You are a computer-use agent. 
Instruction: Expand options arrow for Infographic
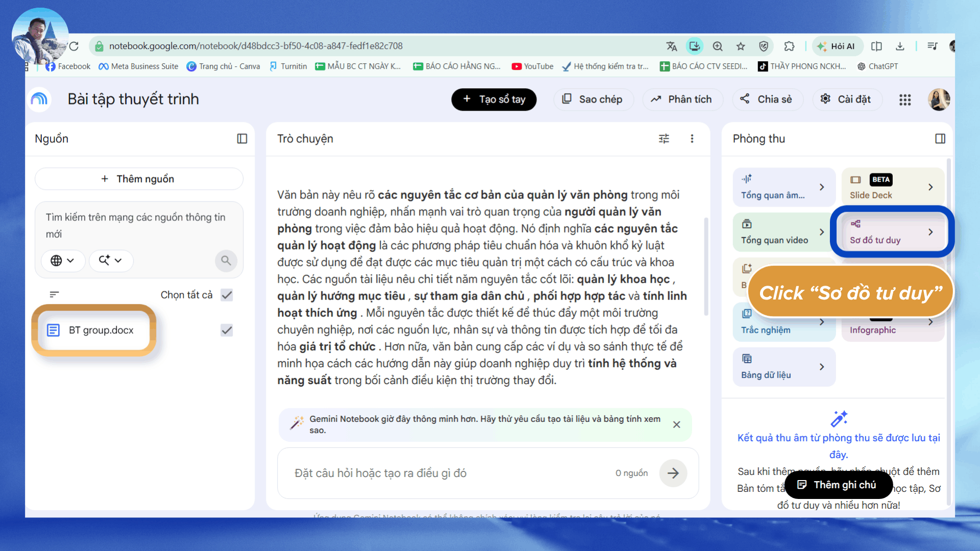pyautogui.click(x=930, y=322)
